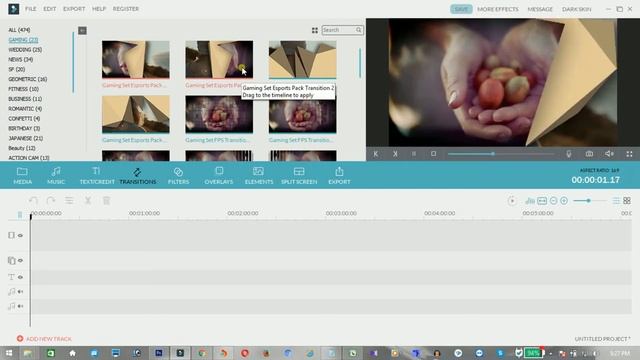
Task: Switch to the ELEMENTS tab
Action: coord(259,176)
